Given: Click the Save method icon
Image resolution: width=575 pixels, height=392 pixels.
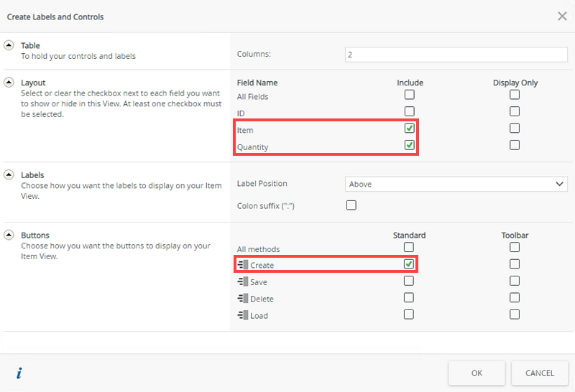Looking at the screenshot, I should tap(242, 282).
